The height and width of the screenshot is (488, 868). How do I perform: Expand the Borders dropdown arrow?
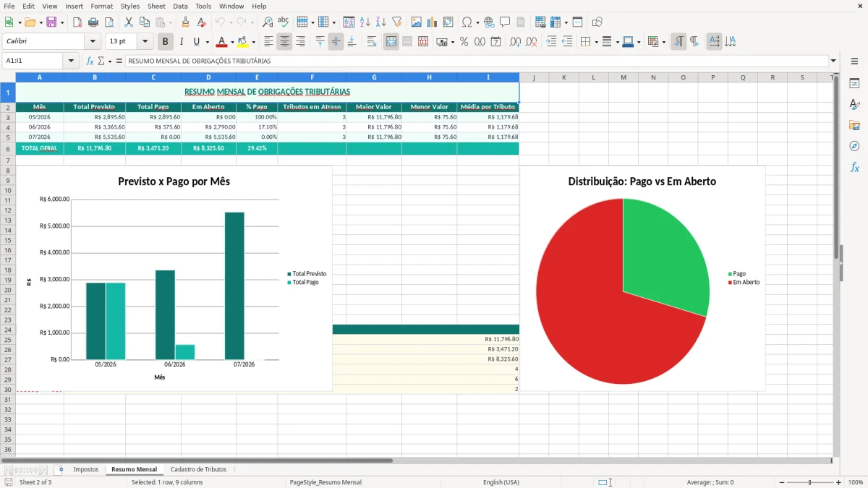[596, 42]
